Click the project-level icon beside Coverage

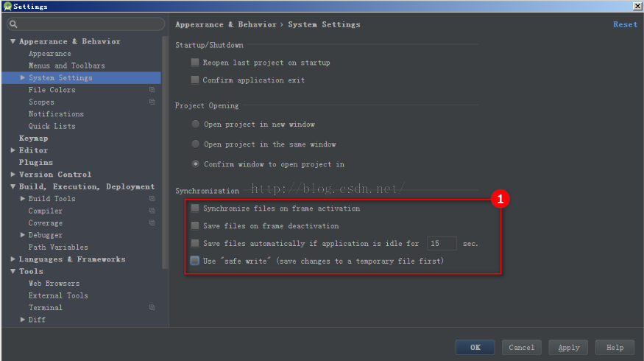pyautogui.click(x=152, y=222)
